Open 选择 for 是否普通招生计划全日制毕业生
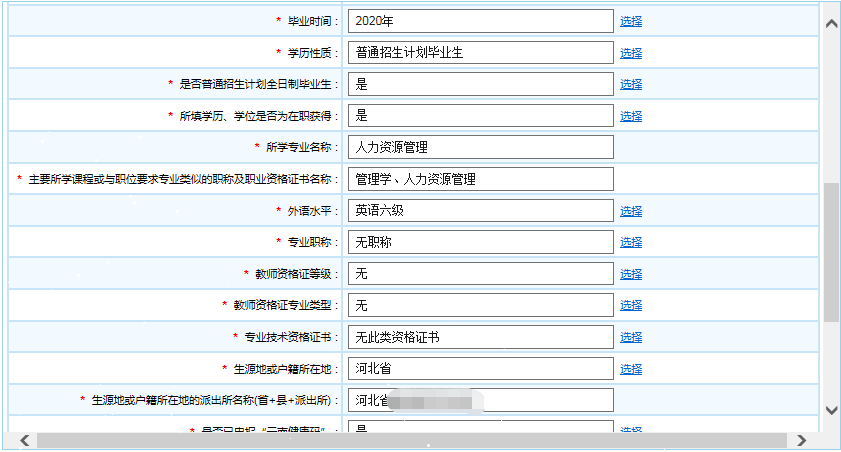The image size is (841, 452). click(x=631, y=84)
